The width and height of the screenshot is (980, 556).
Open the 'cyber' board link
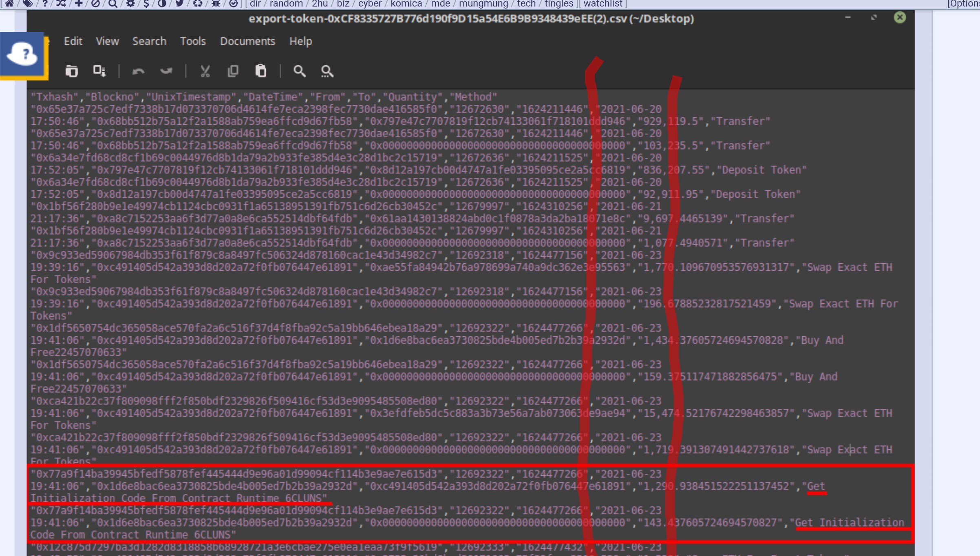370,4
